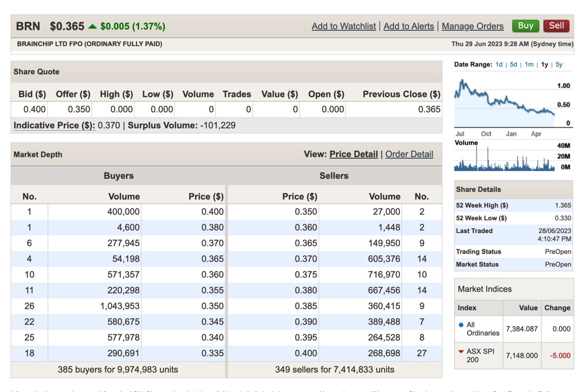Switch to Price Detail view

pyautogui.click(x=354, y=154)
